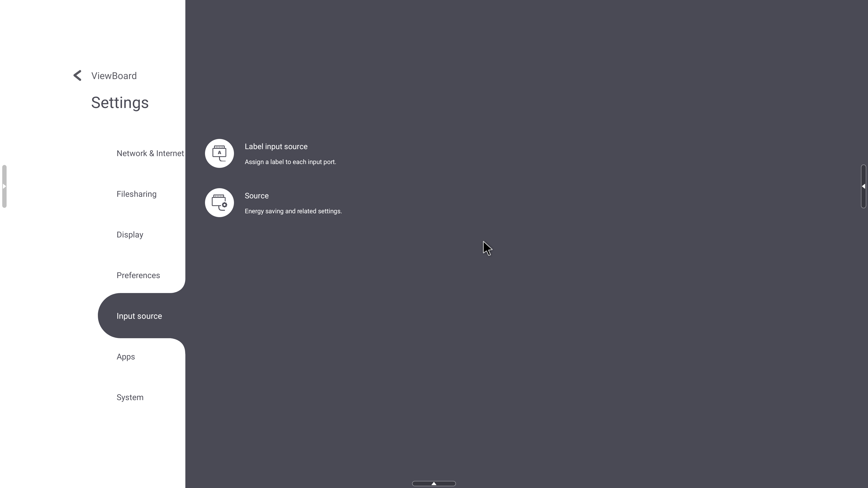Select the Display settings section

[x=130, y=234]
